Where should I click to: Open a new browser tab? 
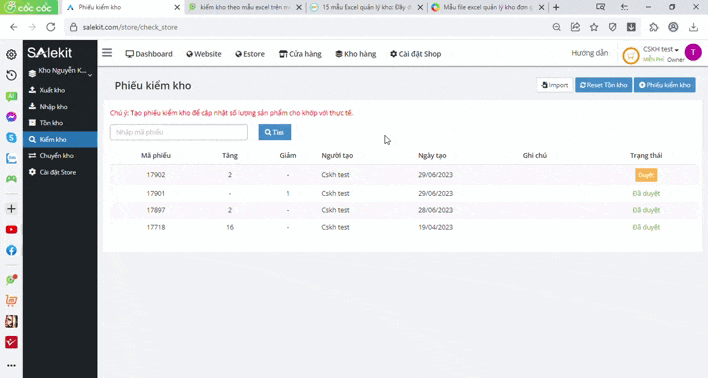point(556,7)
